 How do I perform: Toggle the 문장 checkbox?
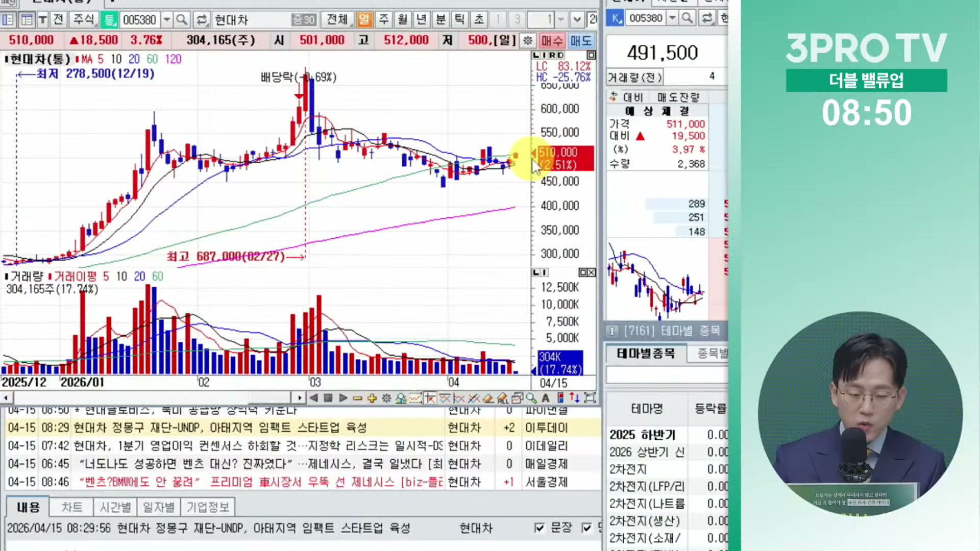tap(540, 528)
